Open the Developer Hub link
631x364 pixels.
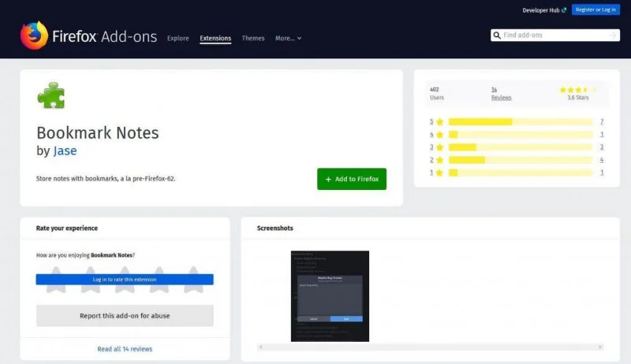pos(543,9)
